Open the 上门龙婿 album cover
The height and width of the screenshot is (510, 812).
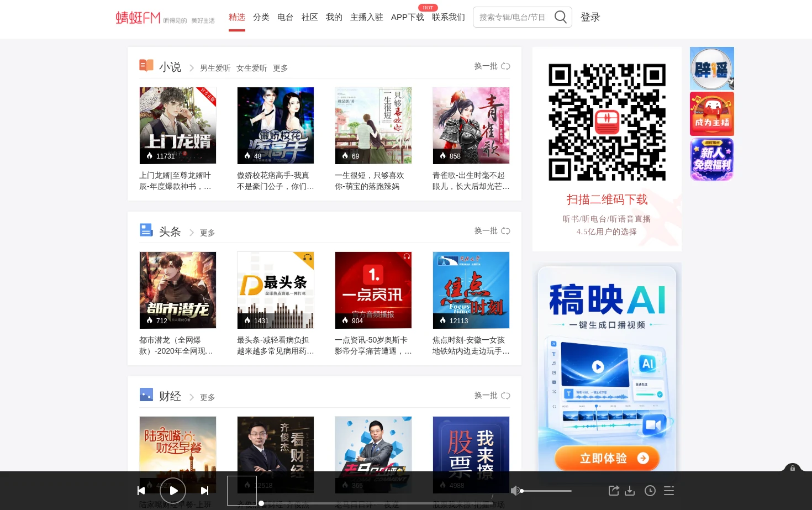coord(178,125)
